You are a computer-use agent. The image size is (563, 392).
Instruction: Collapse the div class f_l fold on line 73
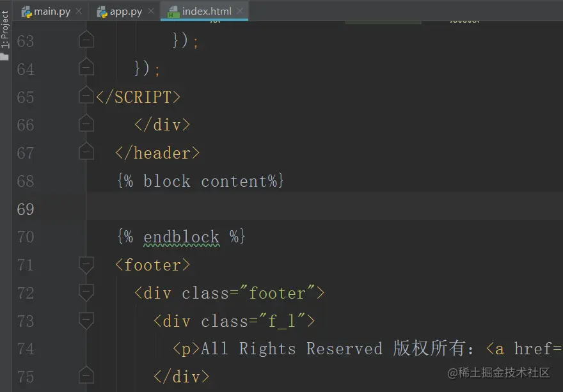click(86, 321)
